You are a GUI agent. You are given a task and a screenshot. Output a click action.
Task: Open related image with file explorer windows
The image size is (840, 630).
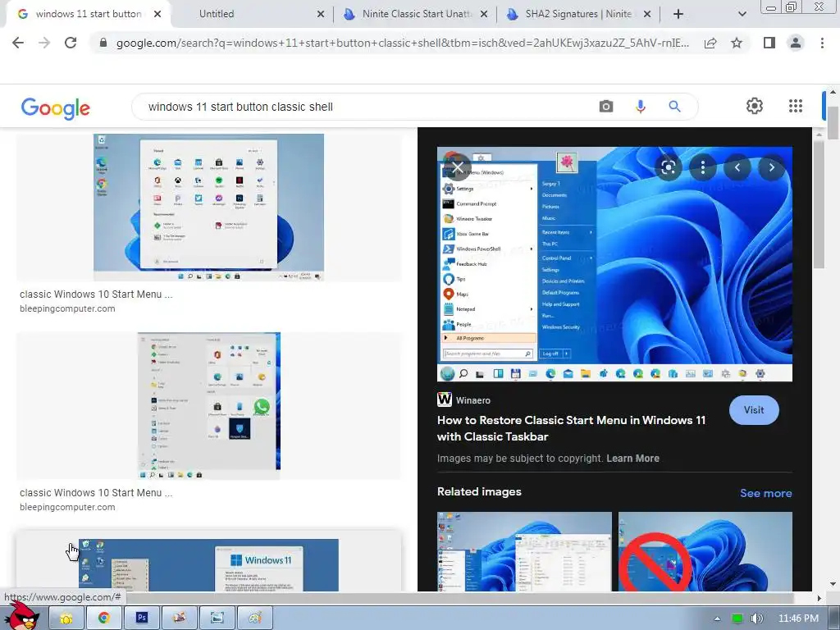click(x=524, y=551)
